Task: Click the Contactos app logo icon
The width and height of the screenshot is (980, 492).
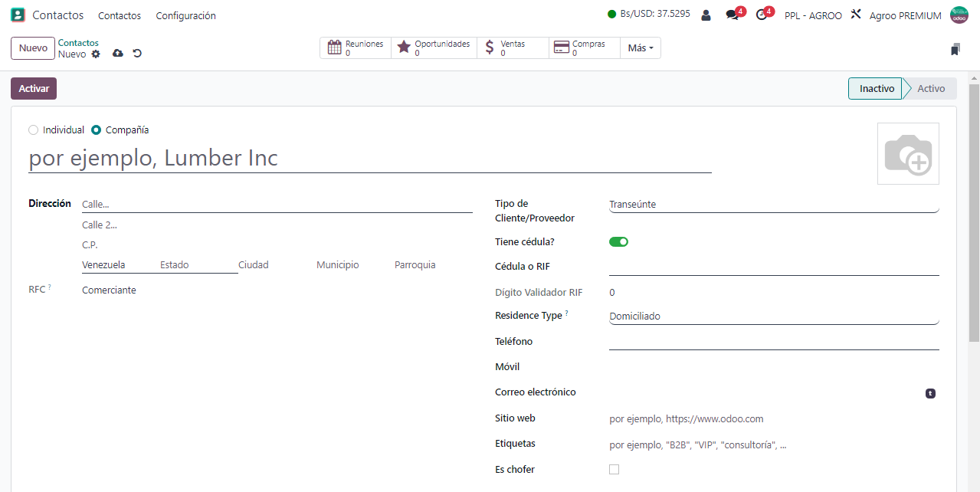Action: click(18, 15)
